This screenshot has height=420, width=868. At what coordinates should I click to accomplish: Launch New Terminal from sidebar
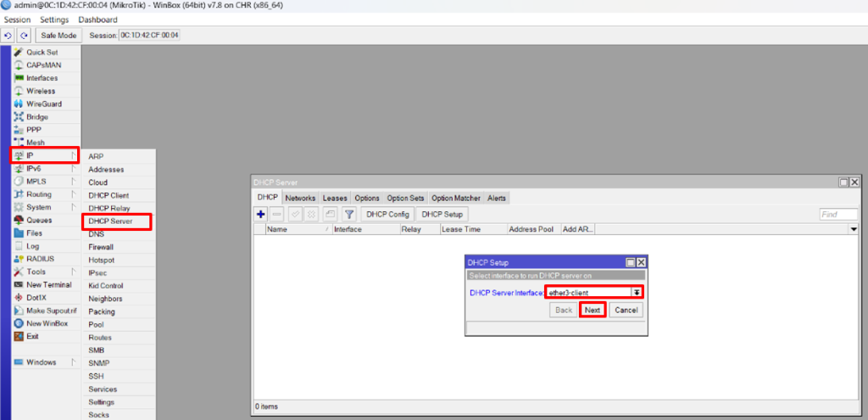tap(48, 285)
